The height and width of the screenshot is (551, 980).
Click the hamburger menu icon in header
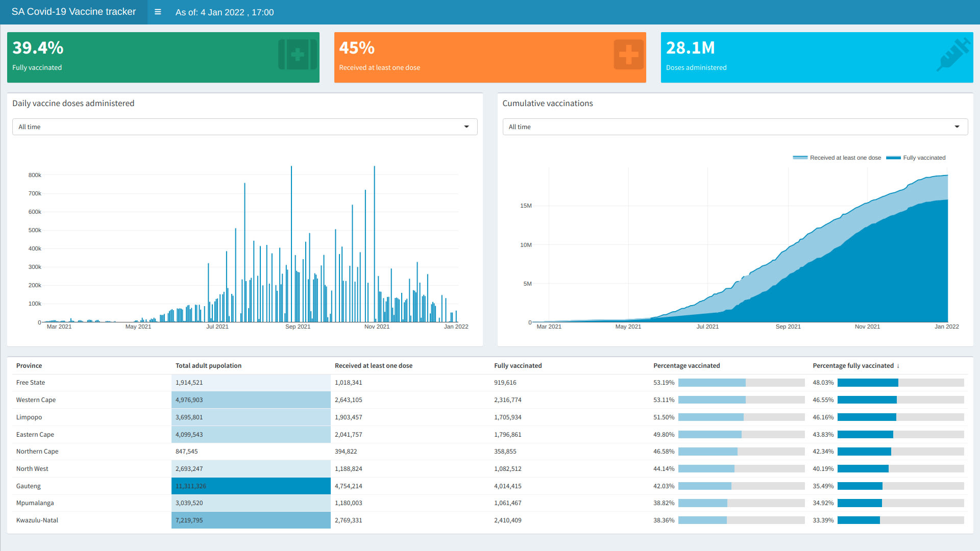click(x=158, y=12)
